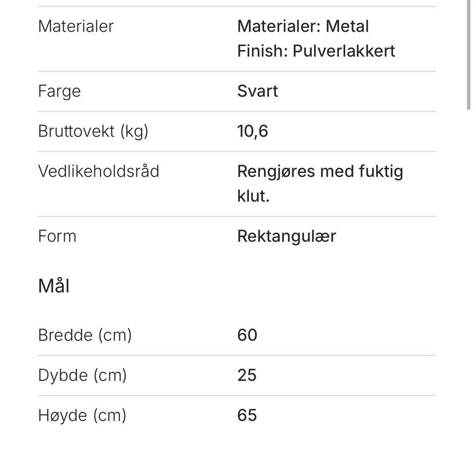Select the Høyde (cm) label
The image size is (474, 476).
point(82,416)
